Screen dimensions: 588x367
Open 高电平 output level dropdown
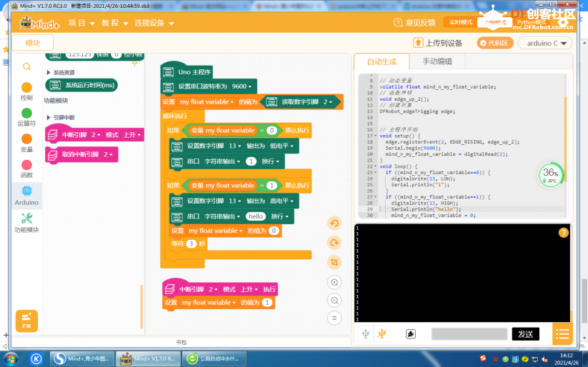tap(281, 201)
